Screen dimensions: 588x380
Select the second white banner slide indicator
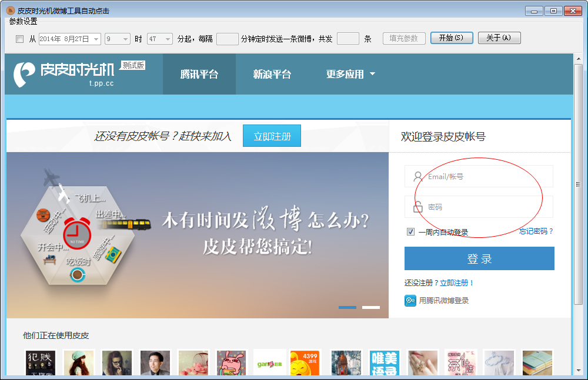pyautogui.click(x=371, y=307)
